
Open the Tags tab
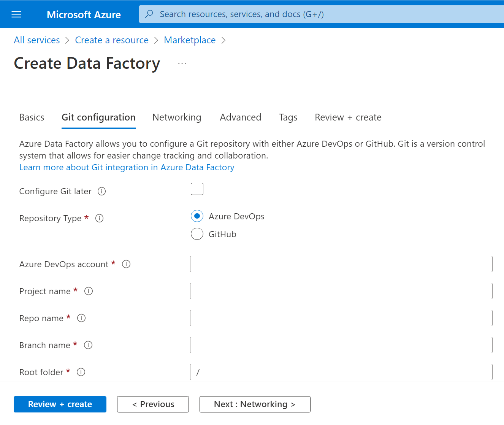[288, 117]
